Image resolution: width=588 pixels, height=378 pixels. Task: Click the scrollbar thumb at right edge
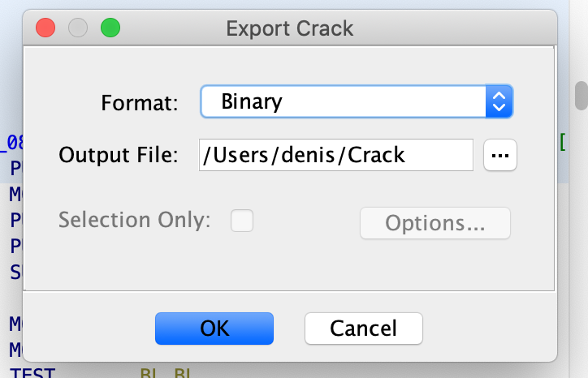582,96
